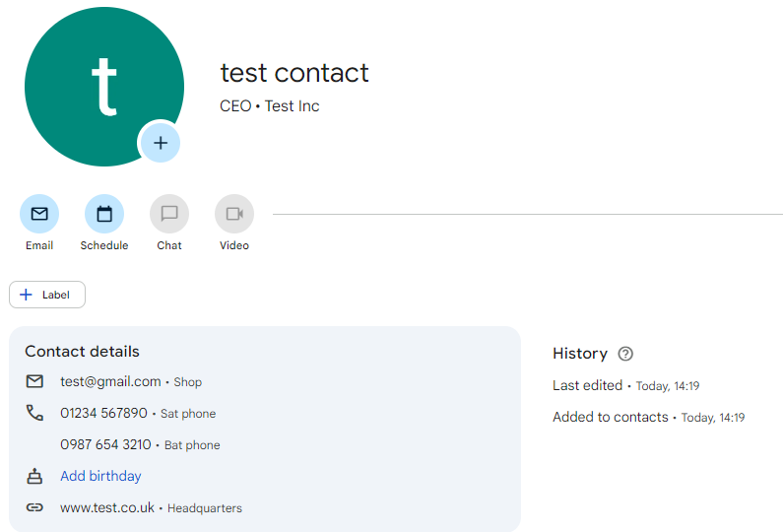This screenshot has width=783, height=532.
Task: Click the test contact name heading
Action: 294,73
